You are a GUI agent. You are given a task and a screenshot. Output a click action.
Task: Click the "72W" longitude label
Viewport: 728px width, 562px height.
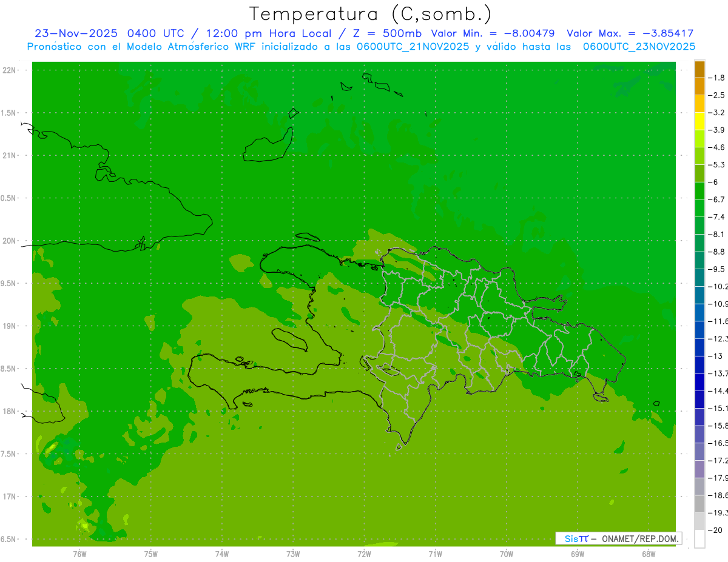pos(364,554)
